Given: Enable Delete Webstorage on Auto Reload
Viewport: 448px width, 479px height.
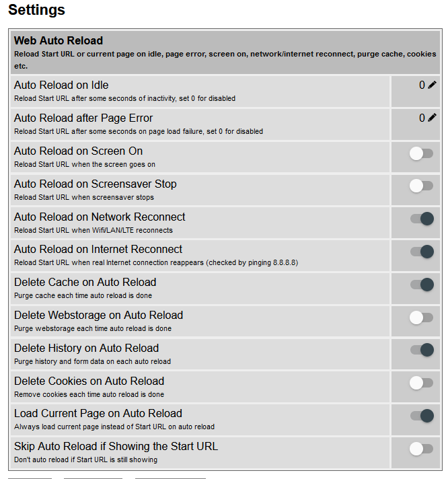Looking at the screenshot, I should (422, 318).
